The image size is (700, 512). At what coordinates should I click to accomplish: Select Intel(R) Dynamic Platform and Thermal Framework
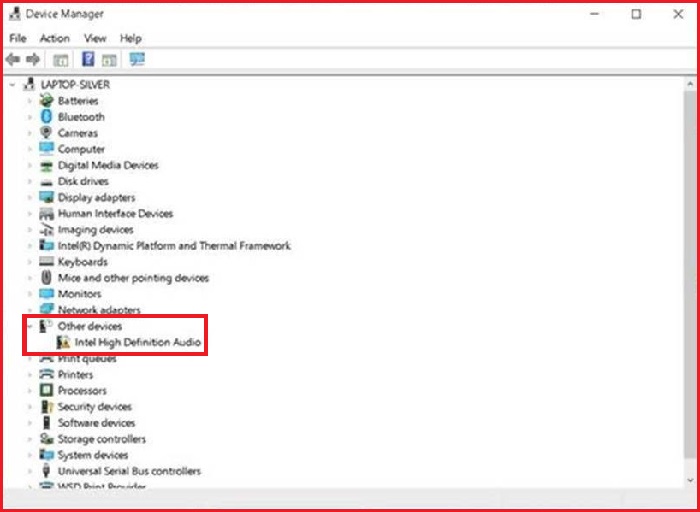174,246
